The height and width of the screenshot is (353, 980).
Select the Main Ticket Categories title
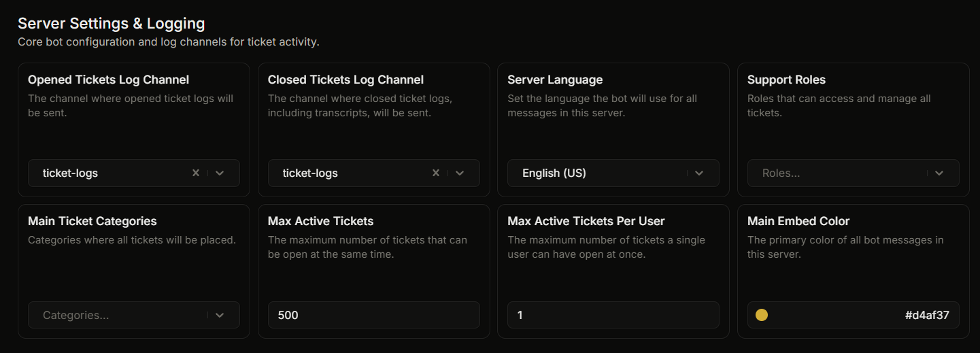pos(92,221)
